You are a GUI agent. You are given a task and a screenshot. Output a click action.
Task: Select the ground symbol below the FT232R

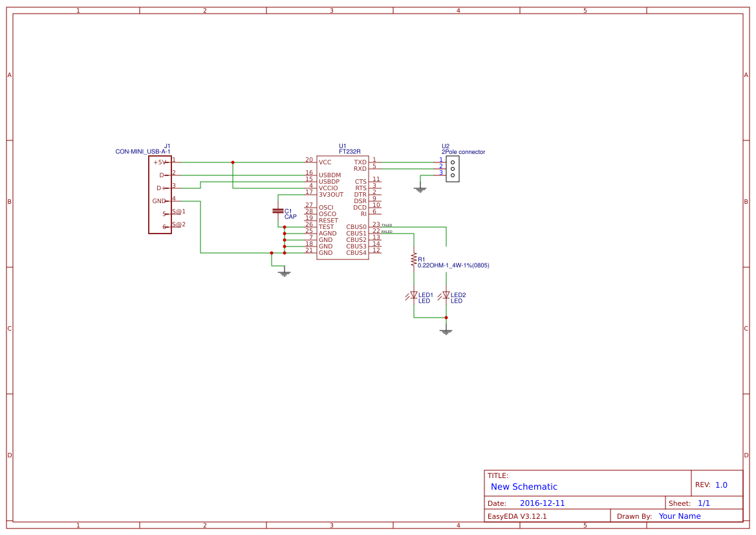[284, 273]
